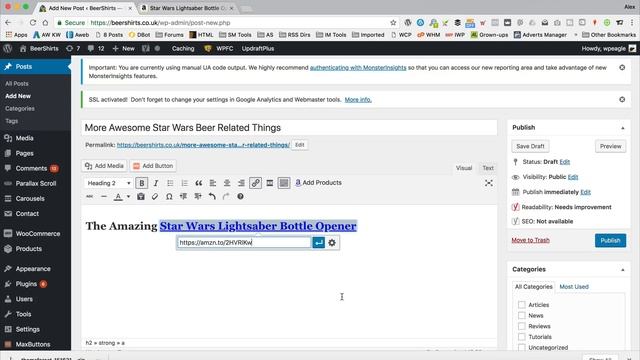Check the Reviews category
Screen dimensions: 640x360
click(522, 326)
